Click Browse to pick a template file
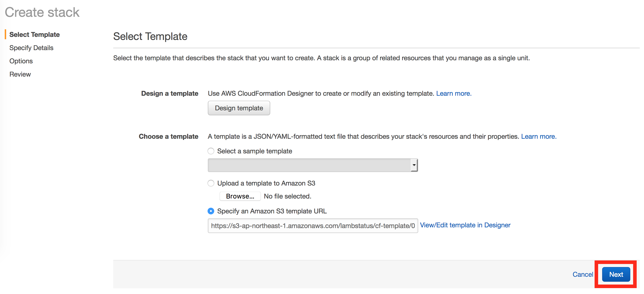This screenshot has height=294, width=644. (x=240, y=196)
